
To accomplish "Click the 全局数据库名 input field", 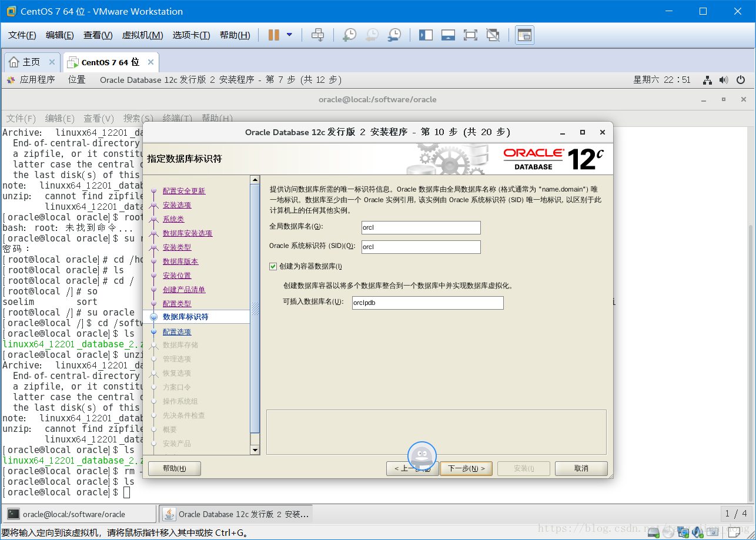I will 421,227.
